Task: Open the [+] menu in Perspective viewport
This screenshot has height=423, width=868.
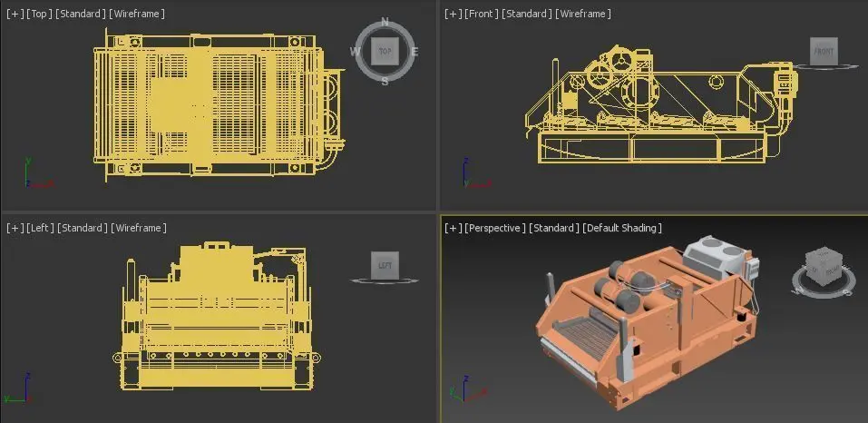Action: click(454, 228)
